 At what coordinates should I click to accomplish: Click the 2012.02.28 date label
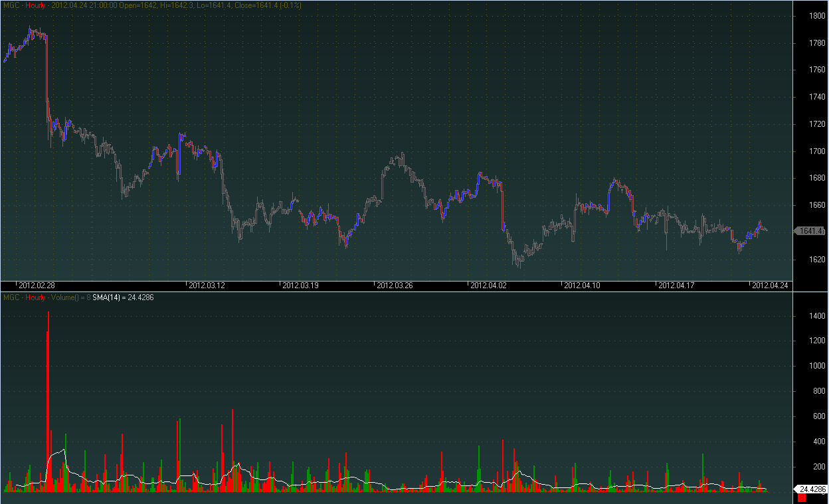36,286
